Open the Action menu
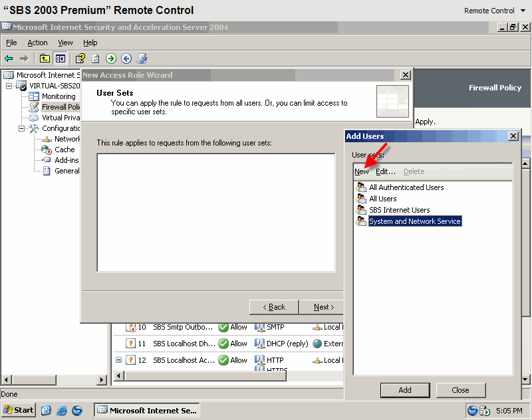 37,43
